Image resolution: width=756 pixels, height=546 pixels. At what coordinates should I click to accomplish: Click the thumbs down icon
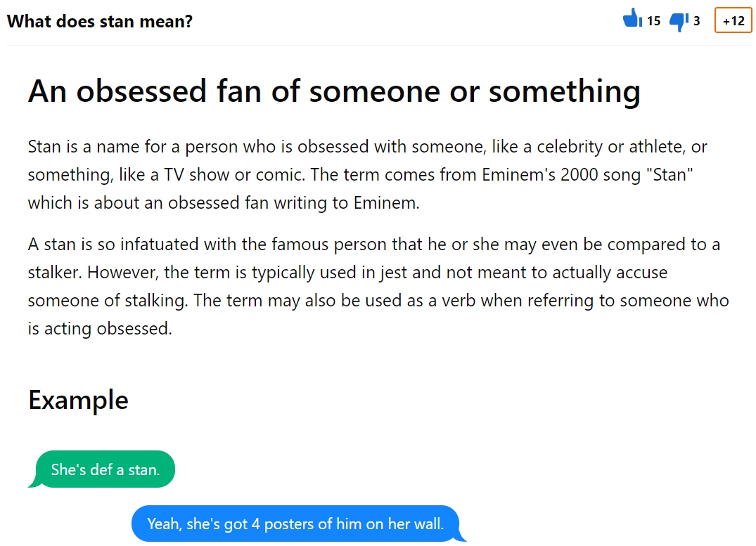tap(679, 22)
